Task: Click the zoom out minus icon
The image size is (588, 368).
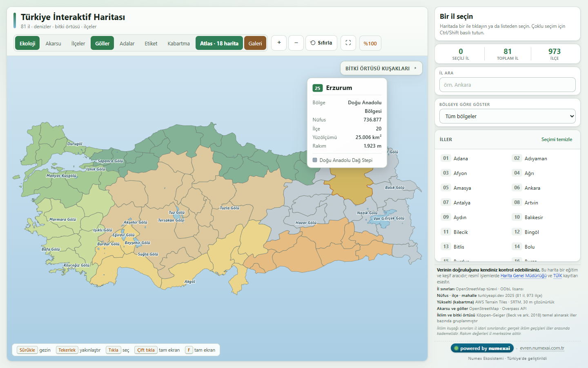Action: (296, 43)
